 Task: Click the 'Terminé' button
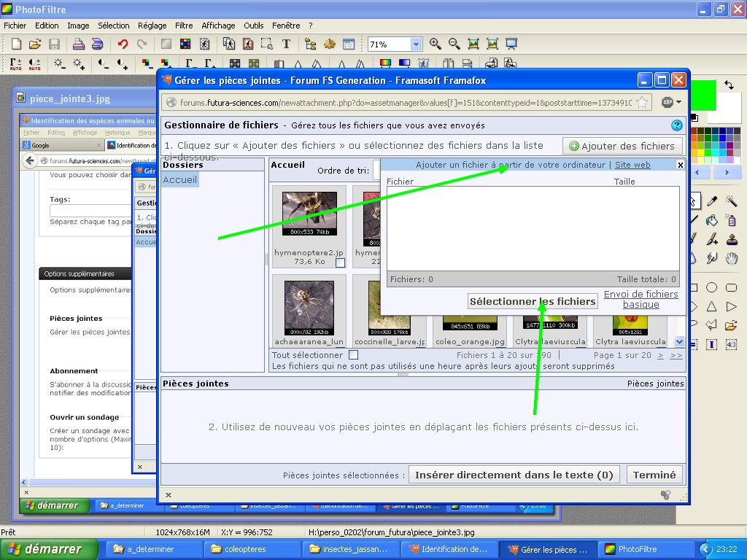click(654, 475)
